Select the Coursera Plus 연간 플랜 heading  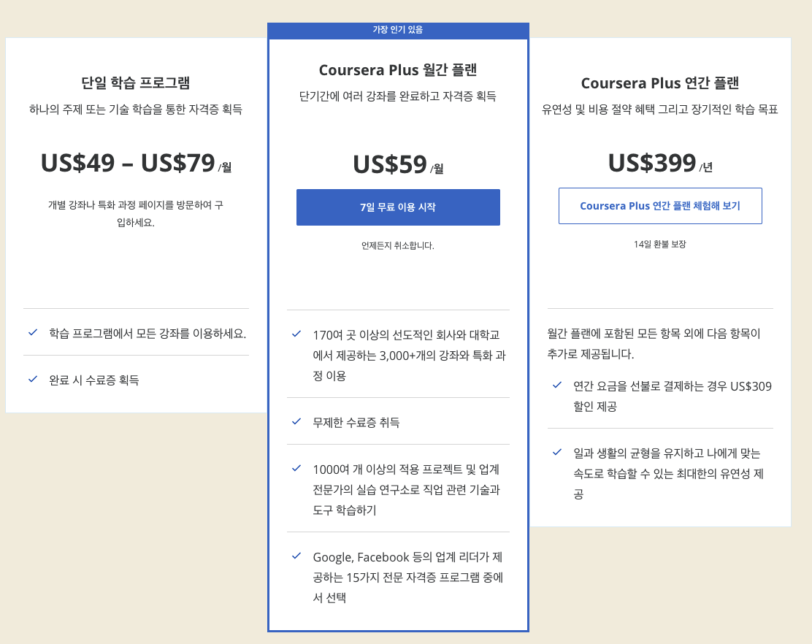[660, 83]
